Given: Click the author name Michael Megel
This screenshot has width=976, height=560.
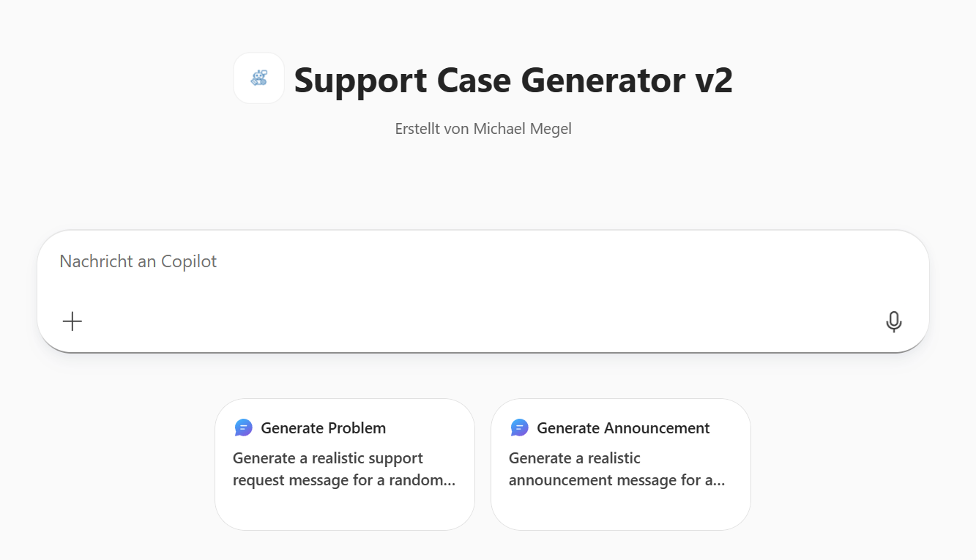Looking at the screenshot, I should [522, 129].
